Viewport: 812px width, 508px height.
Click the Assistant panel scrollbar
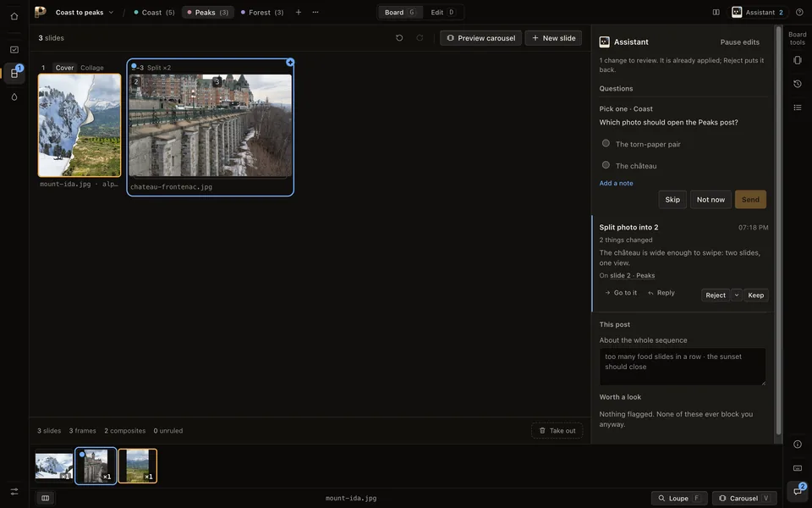pos(778,230)
